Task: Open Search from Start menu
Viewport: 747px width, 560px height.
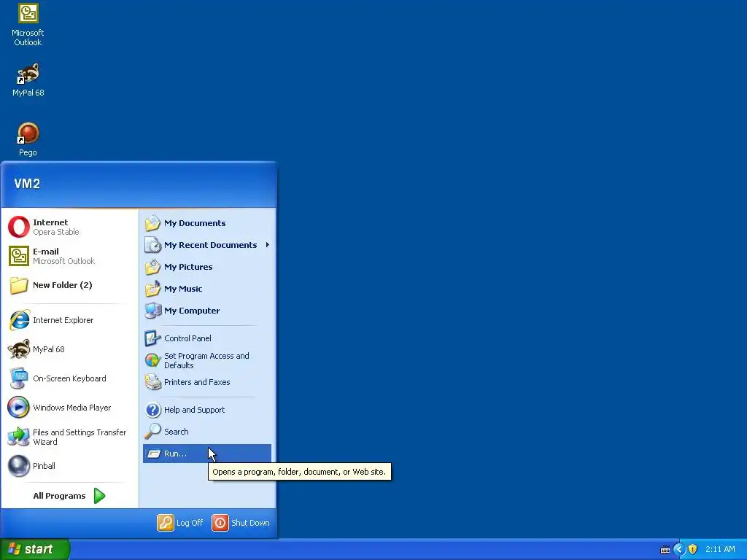Action: [x=207, y=432]
